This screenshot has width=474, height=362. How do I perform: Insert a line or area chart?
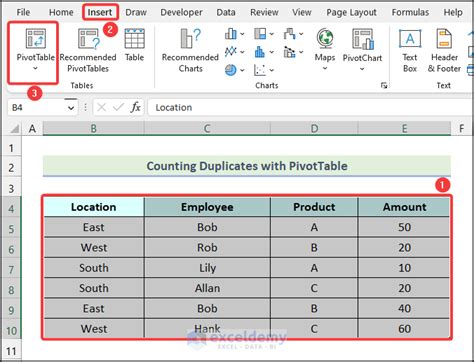[231, 52]
